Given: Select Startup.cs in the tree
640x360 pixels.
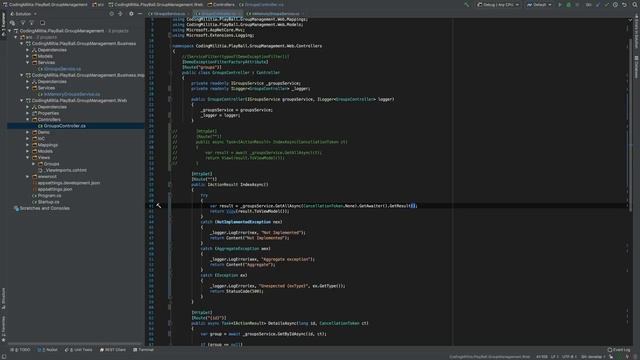Looking at the screenshot, I should (x=48, y=202).
